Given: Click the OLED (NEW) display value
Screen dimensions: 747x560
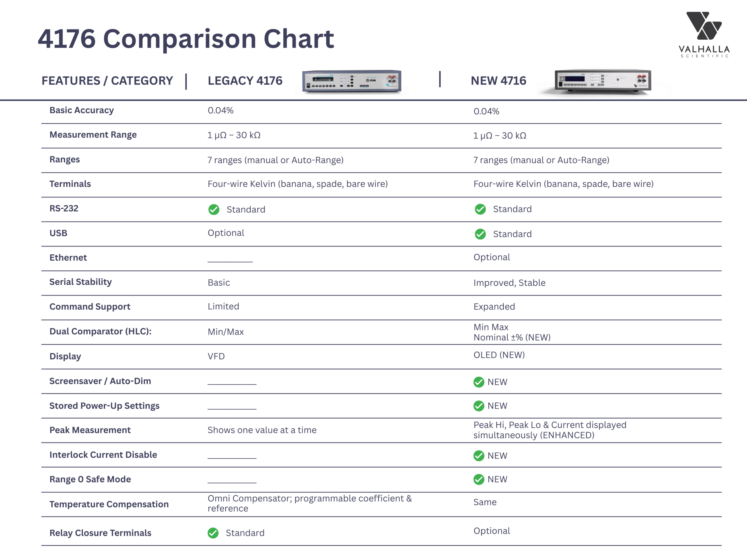Looking at the screenshot, I should [x=499, y=355].
